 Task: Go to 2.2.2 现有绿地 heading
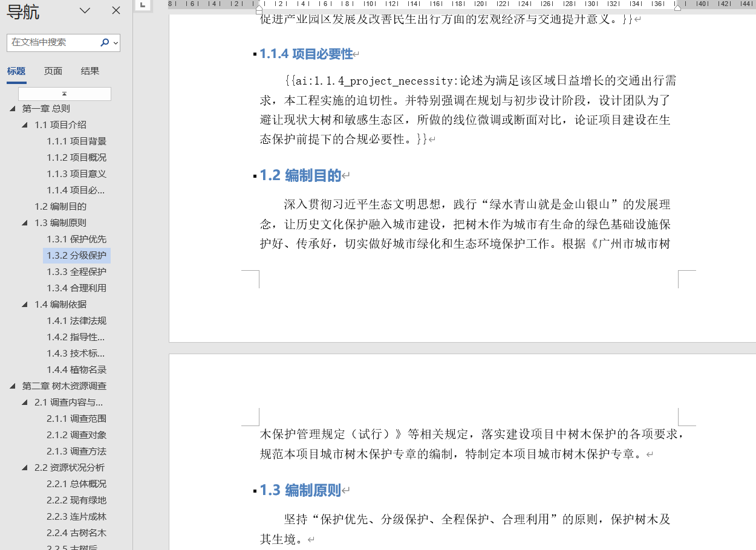pyautogui.click(x=77, y=500)
